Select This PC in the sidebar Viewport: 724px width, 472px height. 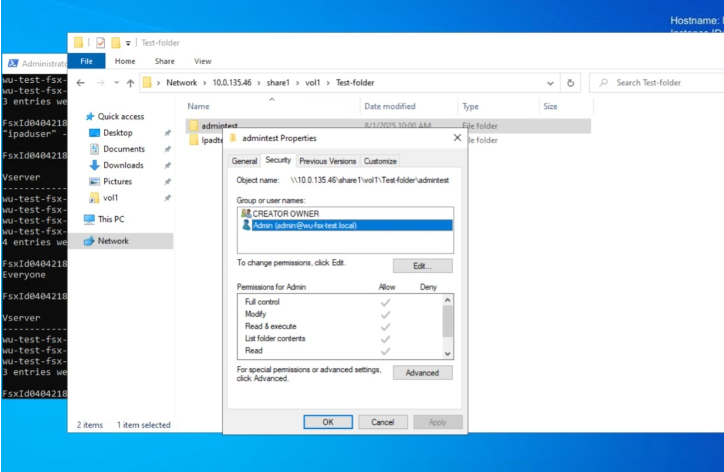pos(110,218)
